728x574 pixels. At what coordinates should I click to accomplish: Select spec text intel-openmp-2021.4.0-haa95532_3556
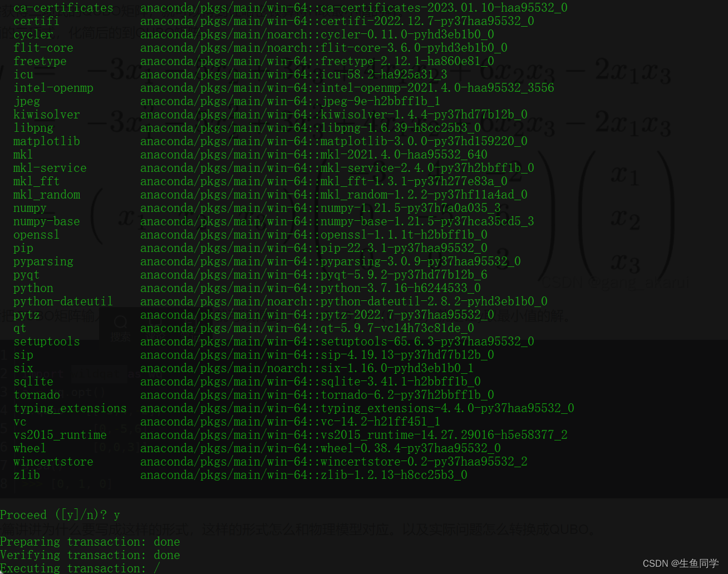coord(437,88)
